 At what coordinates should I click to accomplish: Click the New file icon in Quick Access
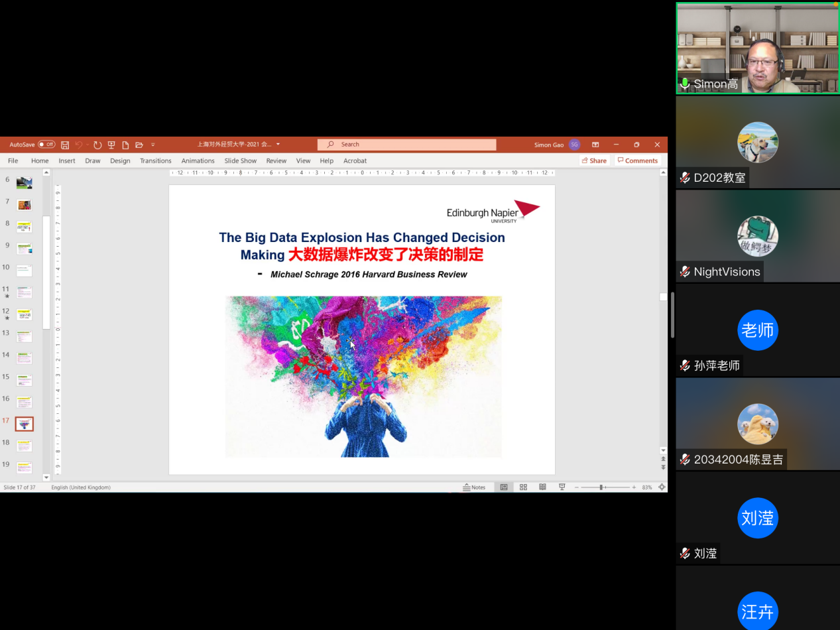pos(125,145)
